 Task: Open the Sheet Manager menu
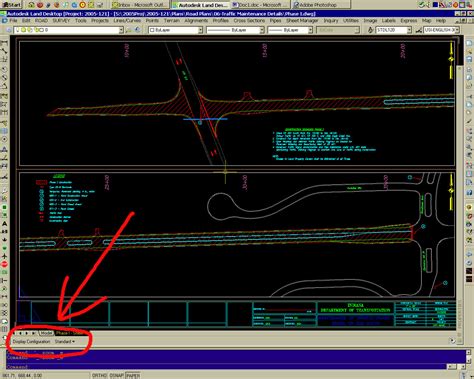coord(302,21)
